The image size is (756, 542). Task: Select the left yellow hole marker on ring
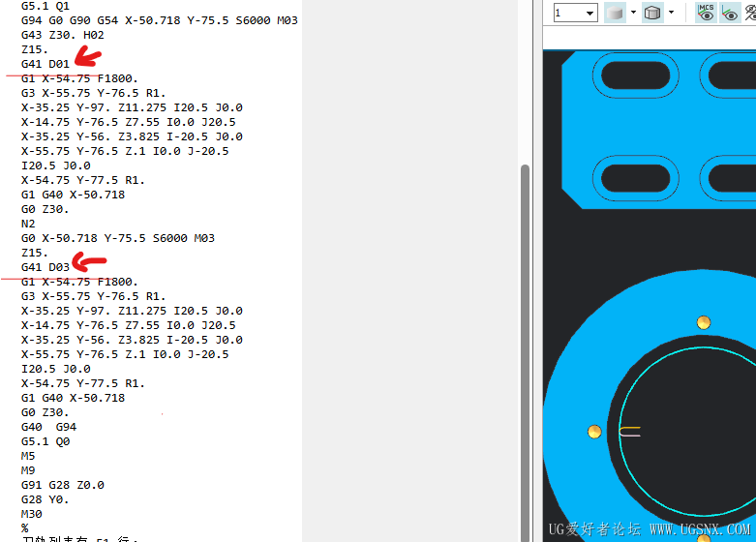pos(594,432)
